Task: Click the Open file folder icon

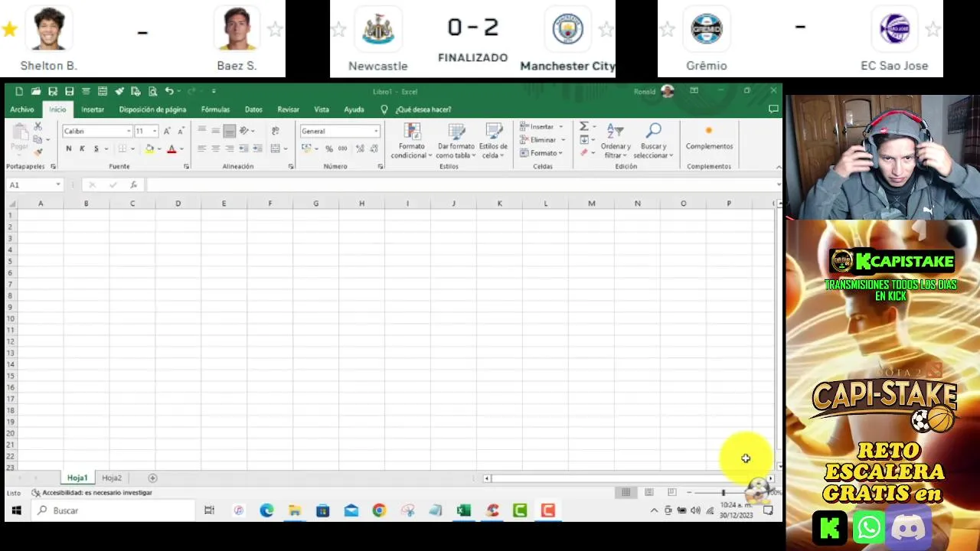Action: pos(36,91)
